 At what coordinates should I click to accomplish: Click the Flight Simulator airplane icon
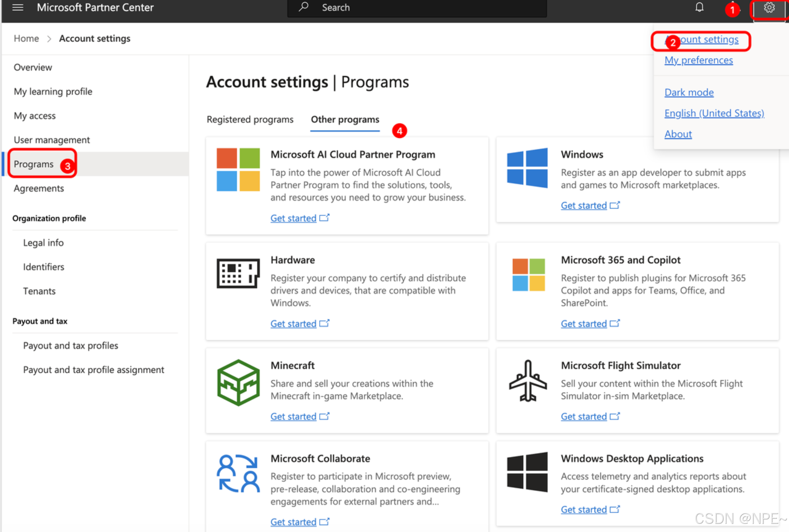click(x=528, y=381)
